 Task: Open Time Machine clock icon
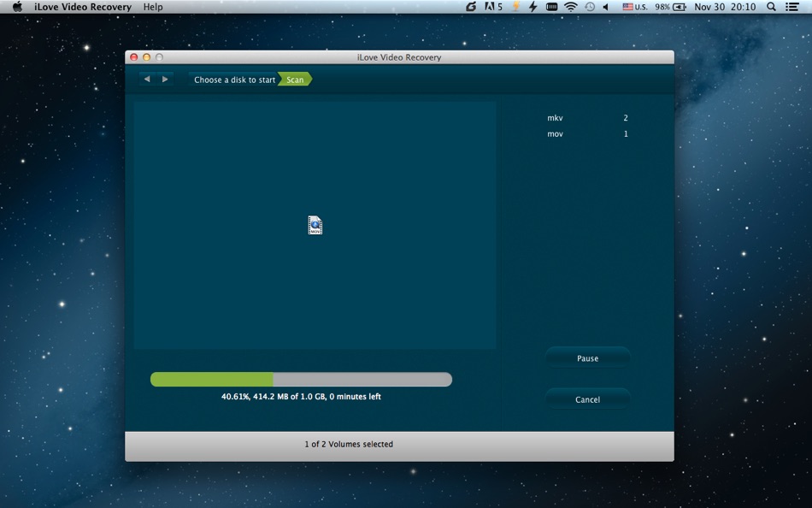coord(589,7)
